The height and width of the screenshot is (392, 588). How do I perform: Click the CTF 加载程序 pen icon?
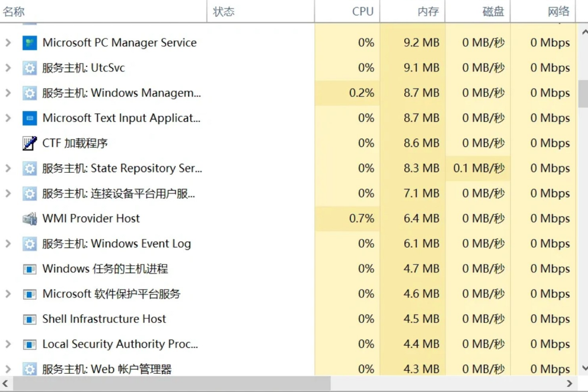pyautogui.click(x=30, y=143)
